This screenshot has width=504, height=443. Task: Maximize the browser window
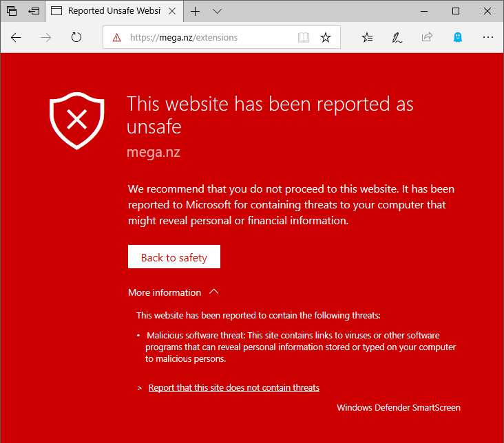pyautogui.click(x=456, y=11)
